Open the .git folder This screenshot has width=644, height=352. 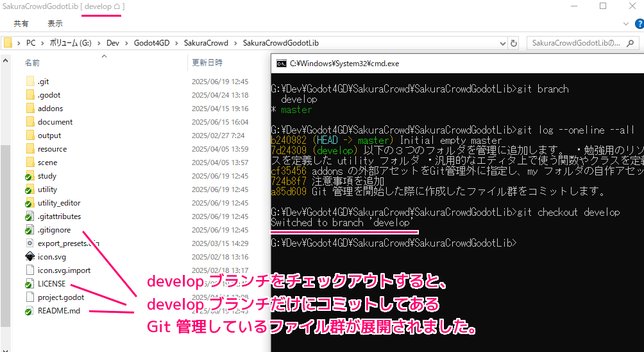pyautogui.click(x=43, y=82)
